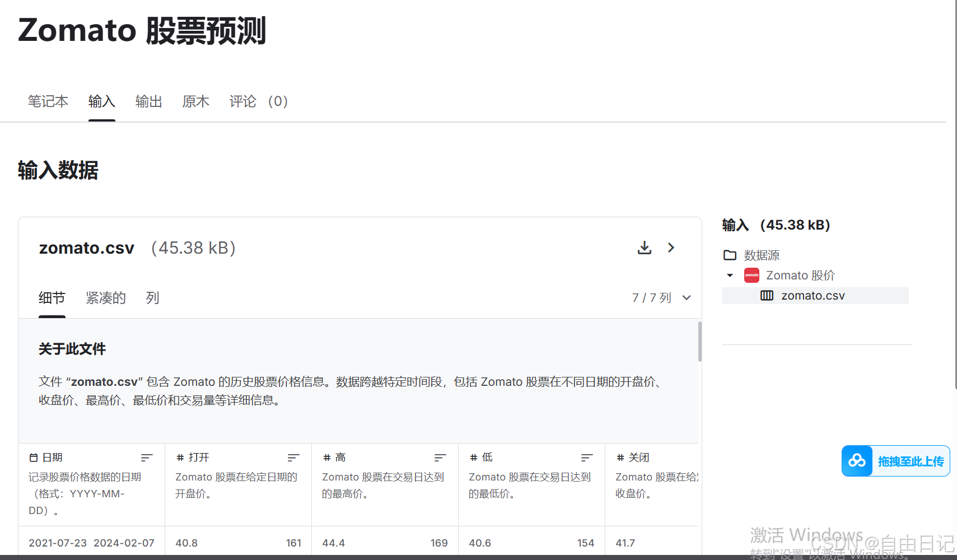Sort the 打开 column
957x560 pixels.
(293, 457)
